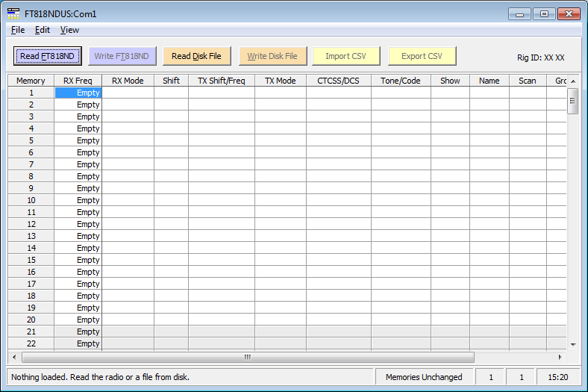Click the TX Mode column header
Screen dimensions: 588x392
coord(280,81)
